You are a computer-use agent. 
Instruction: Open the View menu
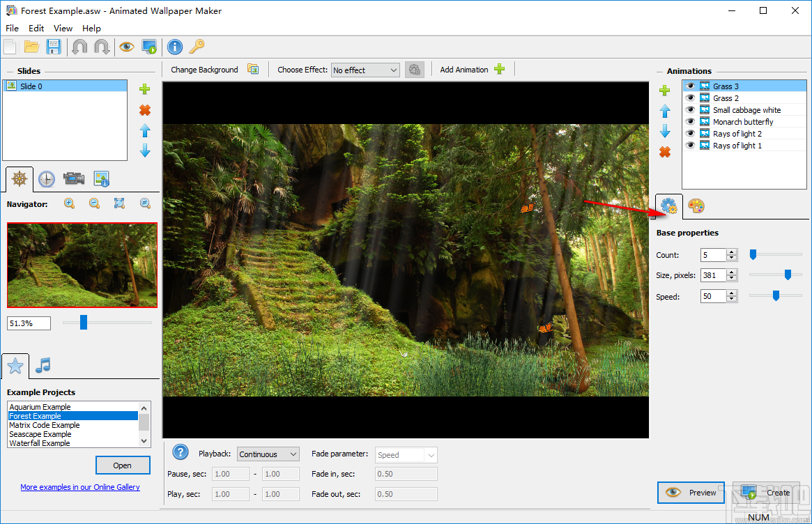pos(63,28)
